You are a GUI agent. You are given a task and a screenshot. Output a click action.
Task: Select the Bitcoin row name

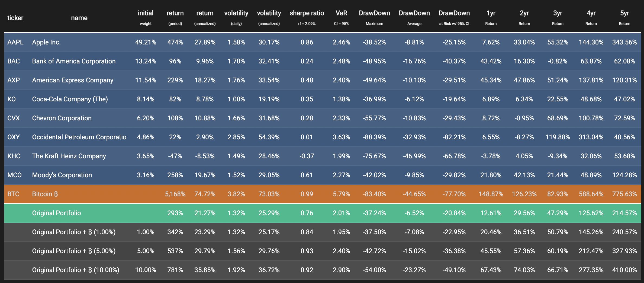45,194
